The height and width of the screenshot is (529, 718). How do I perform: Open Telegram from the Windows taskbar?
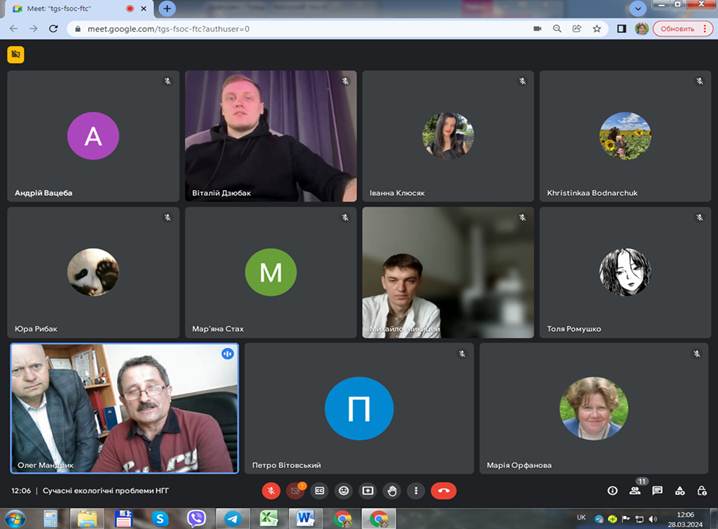pyautogui.click(x=232, y=518)
